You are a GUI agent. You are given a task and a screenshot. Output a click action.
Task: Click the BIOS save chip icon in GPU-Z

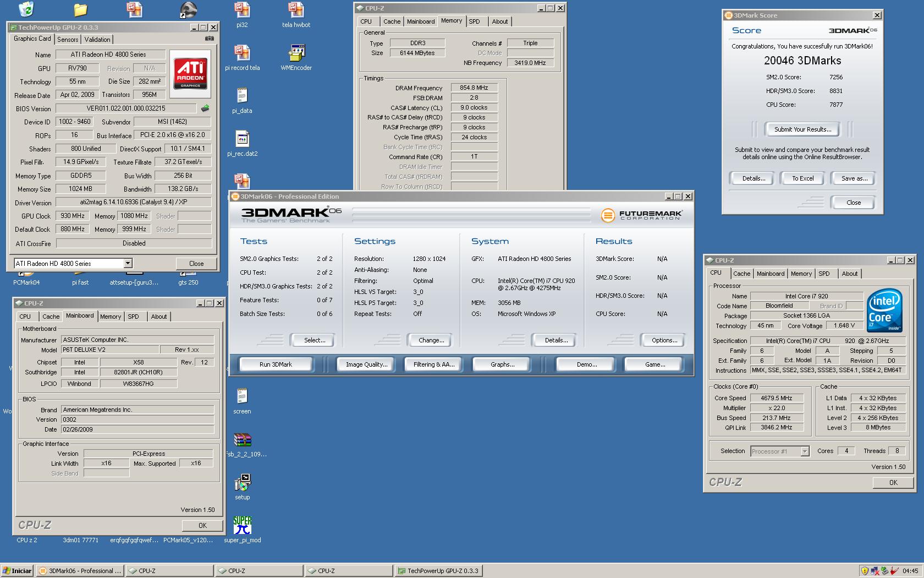pyautogui.click(x=205, y=108)
